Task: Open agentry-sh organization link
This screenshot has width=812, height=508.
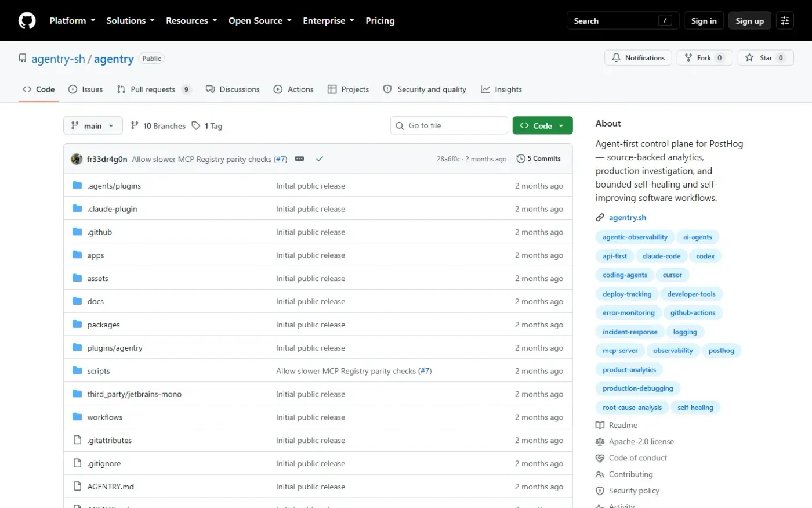Action: [x=58, y=59]
